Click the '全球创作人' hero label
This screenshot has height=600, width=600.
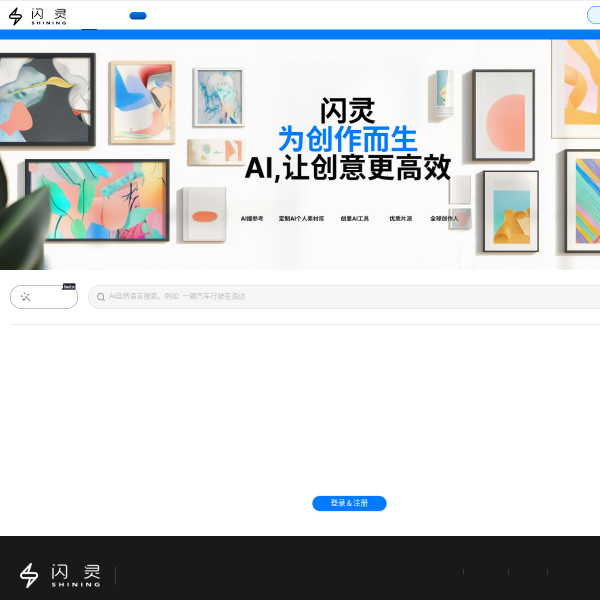click(x=444, y=218)
